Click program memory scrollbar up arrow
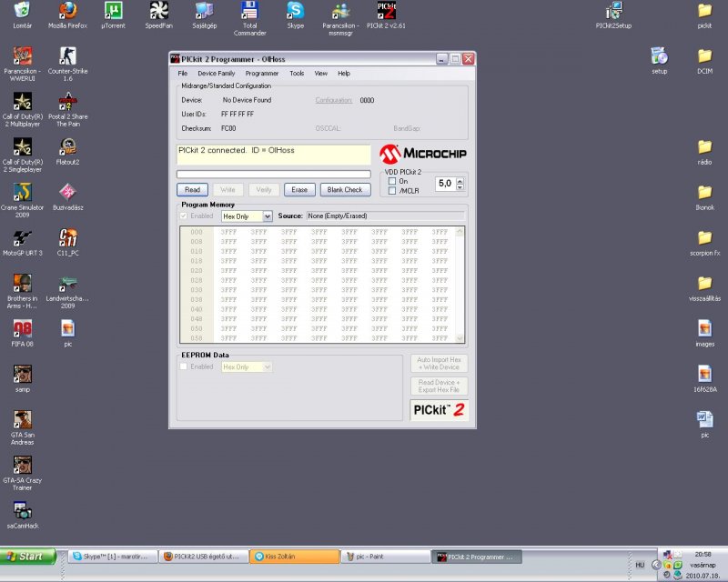Screen dimensions: 728x582 (460, 232)
